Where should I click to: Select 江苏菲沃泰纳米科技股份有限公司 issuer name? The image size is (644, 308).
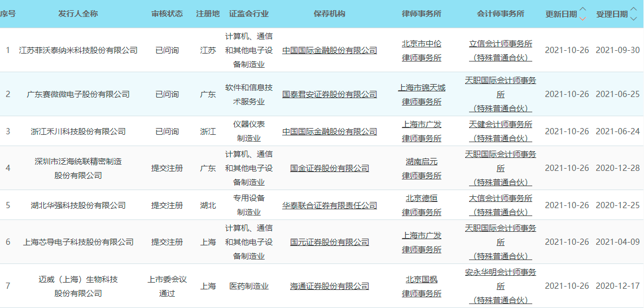pyautogui.click(x=78, y=51)
